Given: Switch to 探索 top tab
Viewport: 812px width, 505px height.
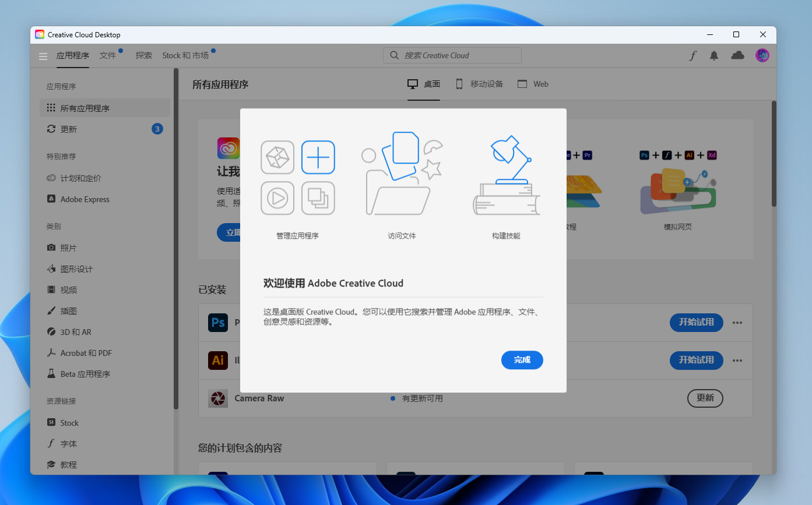Looking at the screenshot, I should tap(144, 56).
